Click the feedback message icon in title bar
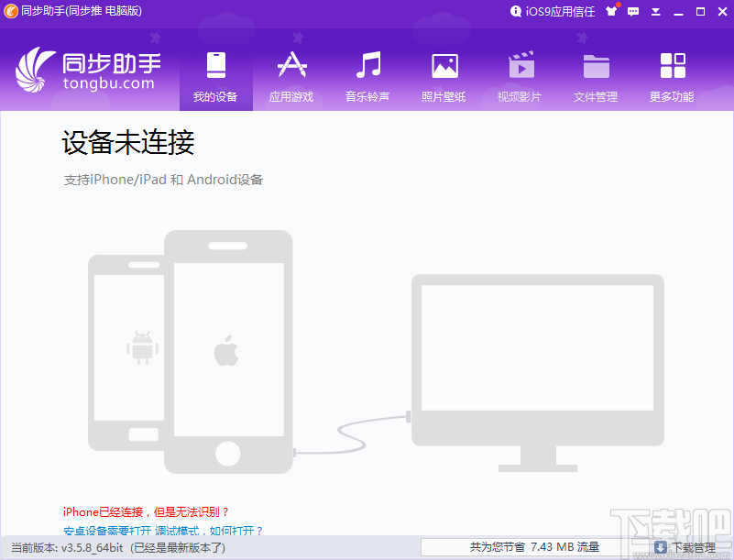 [x=633, y=12]
